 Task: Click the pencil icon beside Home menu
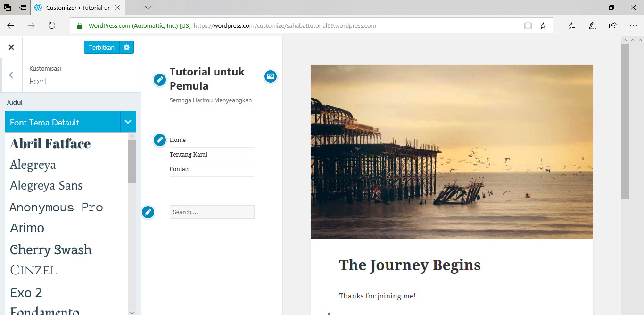click(x=160, y=140)
